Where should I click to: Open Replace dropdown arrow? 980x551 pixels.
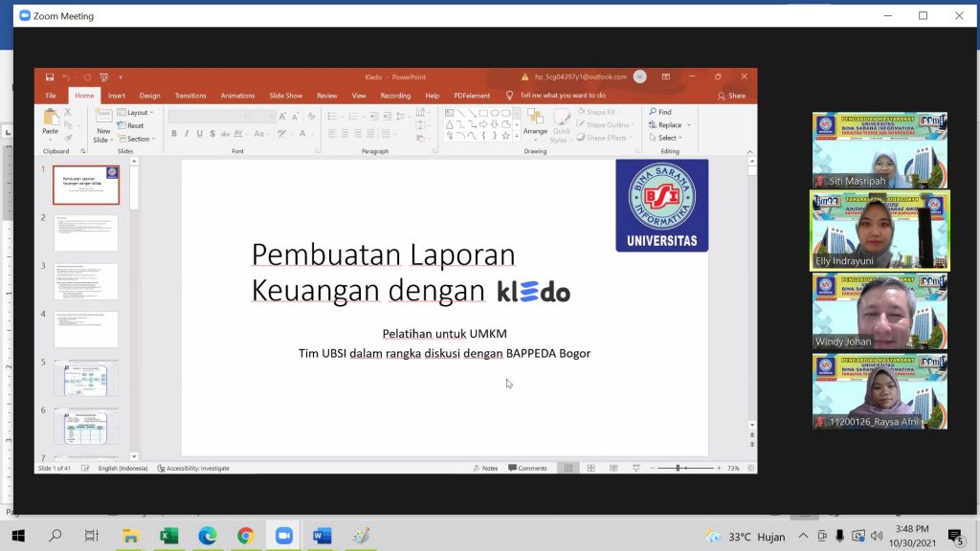point(689,125)
